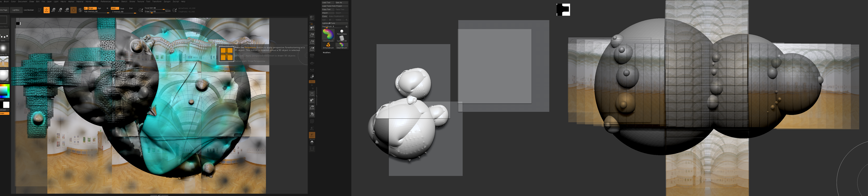Image resolution: width=868 pixels, height=196 pixels.
Task: Open the Zplugin menu
Action: coord(167,1)
